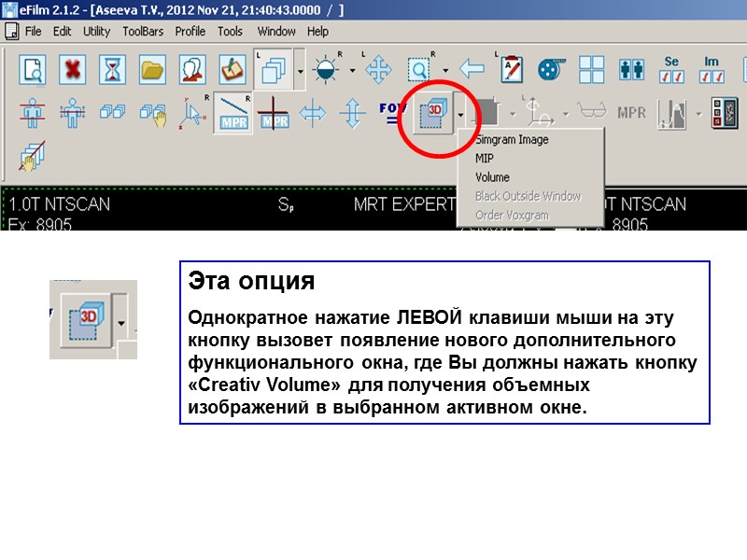Click the cubes with hand manual sync icon
This screenshot has width=747, height=560.
tap(153, 114)
